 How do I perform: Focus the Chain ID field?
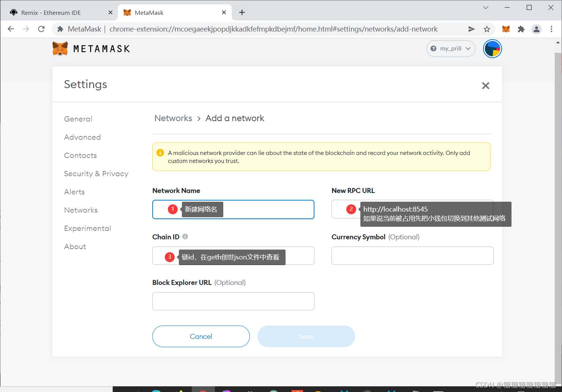(x=233, y=256)
